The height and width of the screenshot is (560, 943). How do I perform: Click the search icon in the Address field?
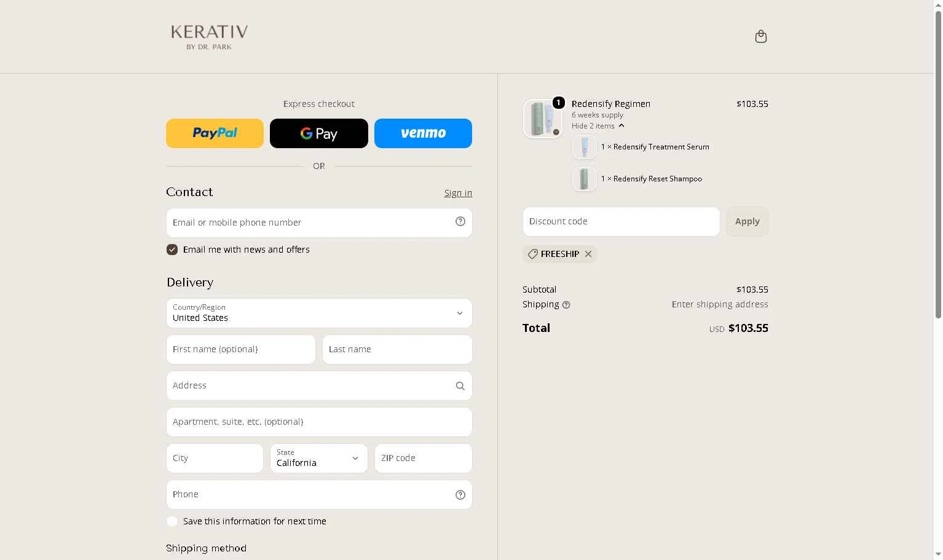(x=460, y=386)
